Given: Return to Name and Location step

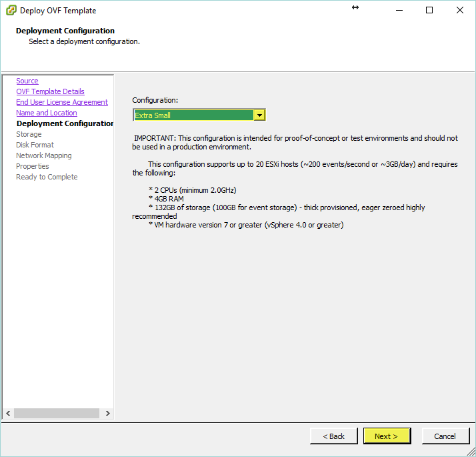Looking at the screenshot, I should (x=47, y=113).
